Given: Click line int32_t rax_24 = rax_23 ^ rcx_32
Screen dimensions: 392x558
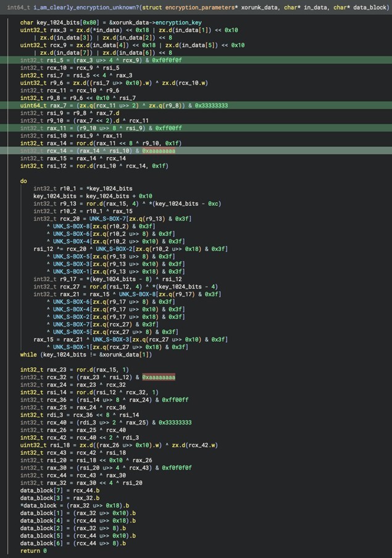Looking at the screenshot, I should click(x=73, y=385).
